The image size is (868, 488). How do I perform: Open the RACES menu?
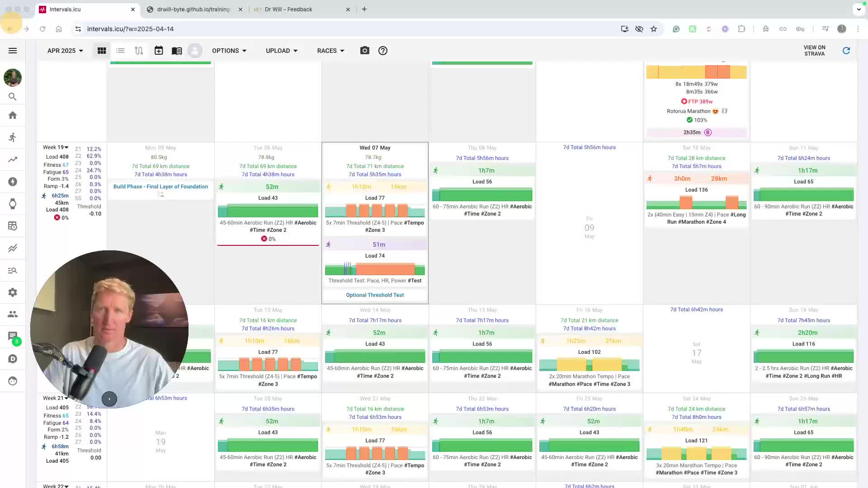[x=330, y=51]
